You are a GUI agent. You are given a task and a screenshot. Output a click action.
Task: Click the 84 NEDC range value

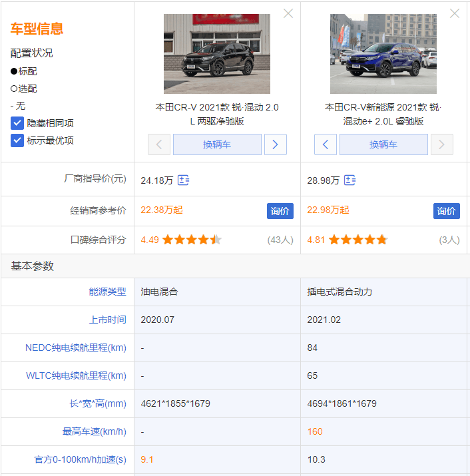(312, 348)
